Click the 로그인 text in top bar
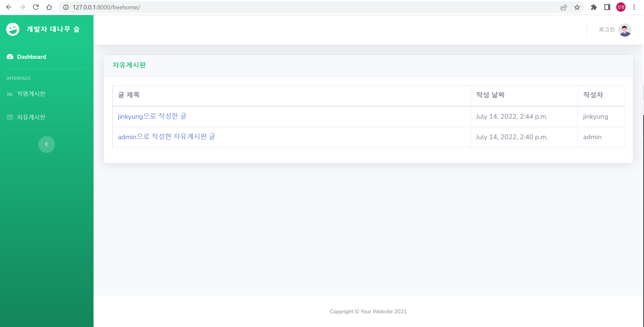 [x=606, y=30]
